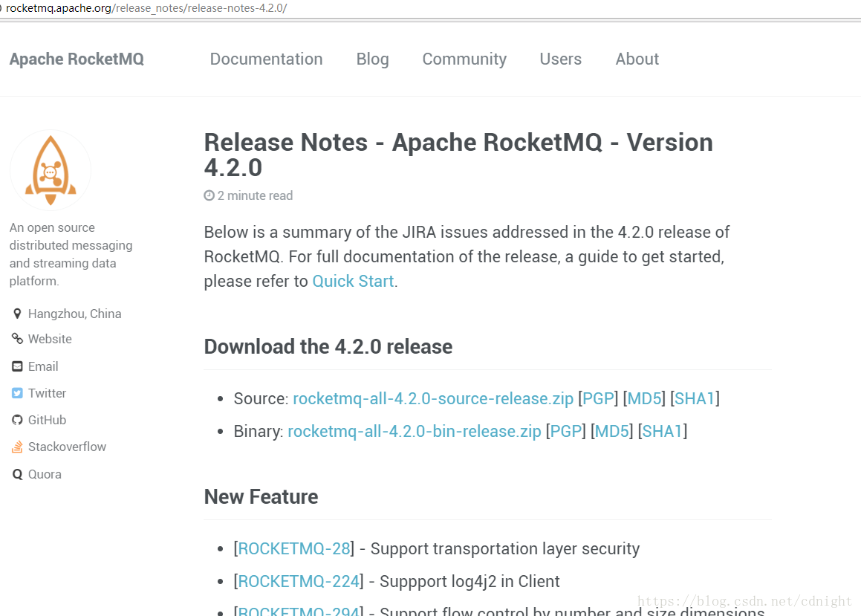861x616 pixels.
Task: Go to Apache RocketMQ site title
Action: [77, 59]
